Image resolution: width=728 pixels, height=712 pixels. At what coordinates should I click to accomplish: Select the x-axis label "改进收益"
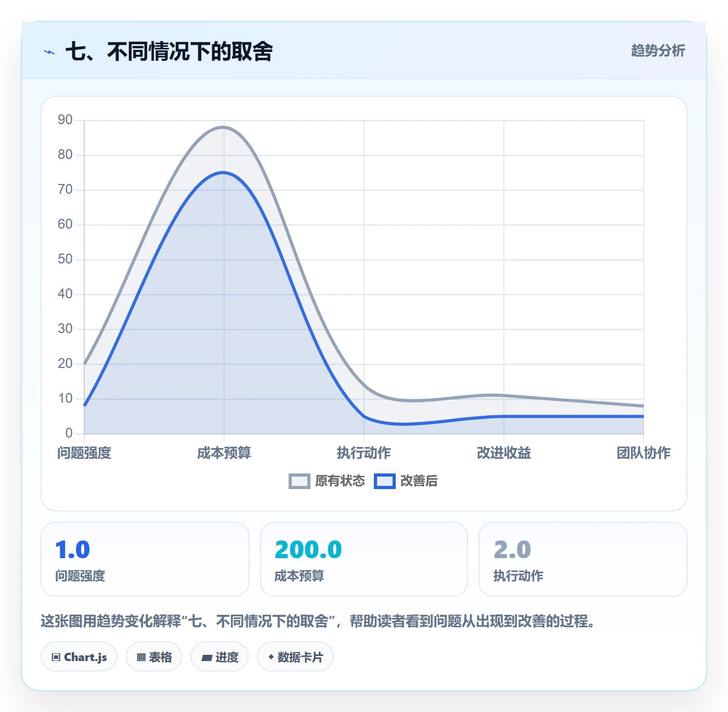[x=504, y=453]
